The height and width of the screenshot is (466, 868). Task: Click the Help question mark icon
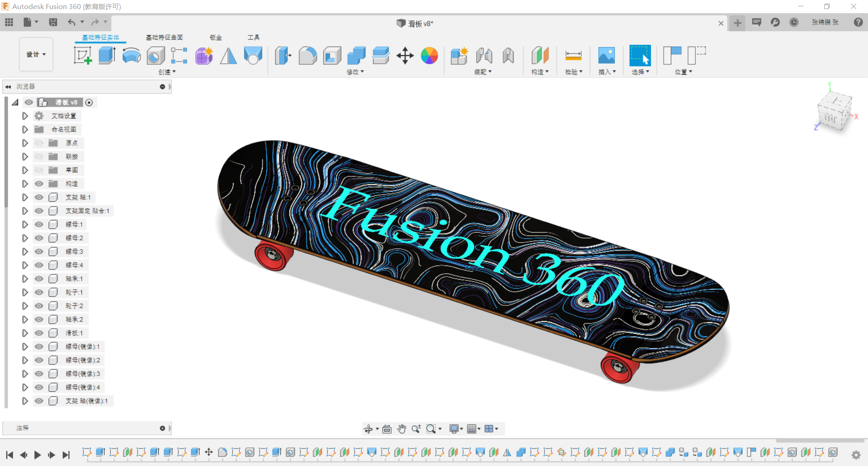(x=859, y=22)
